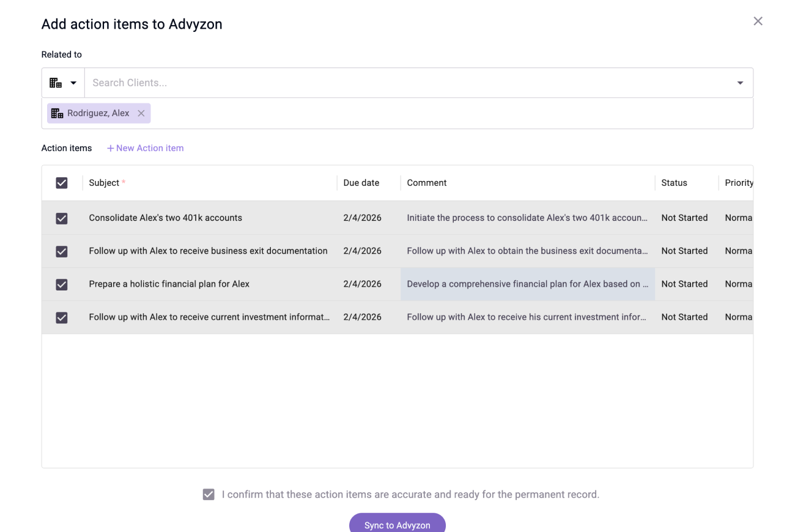795x532 pixels.
Task: Toggle the select-all checkbox in header
Action: click(x=62, y=183)
